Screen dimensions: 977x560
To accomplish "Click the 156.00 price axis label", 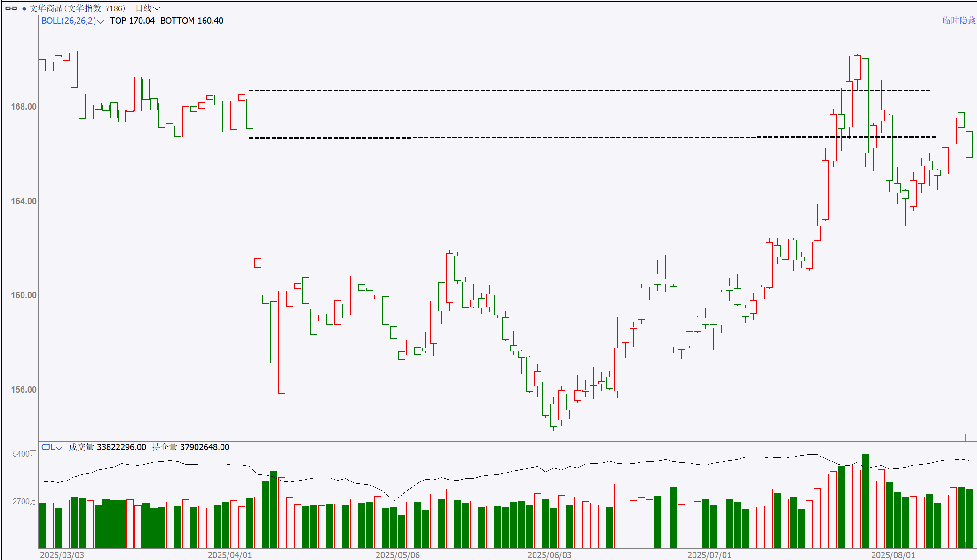I will pos(24,390).
